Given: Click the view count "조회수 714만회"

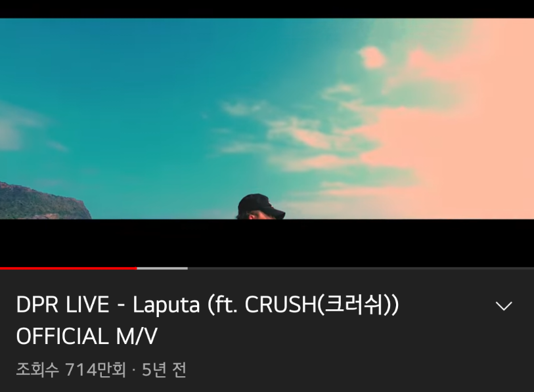Looking at the screenshot, I should coord(71,370).
